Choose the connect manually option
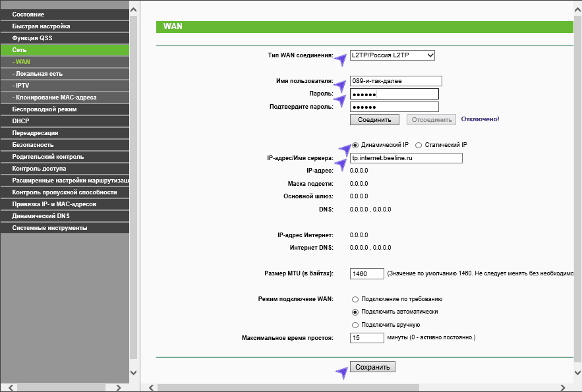The height and width of the screenshot is (392, 582). click(355, 325)
